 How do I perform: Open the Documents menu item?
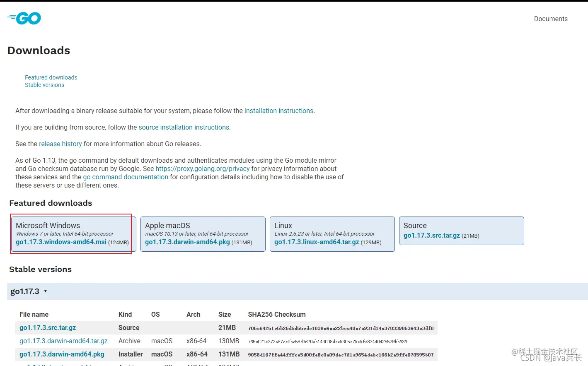tap(551, 19)
